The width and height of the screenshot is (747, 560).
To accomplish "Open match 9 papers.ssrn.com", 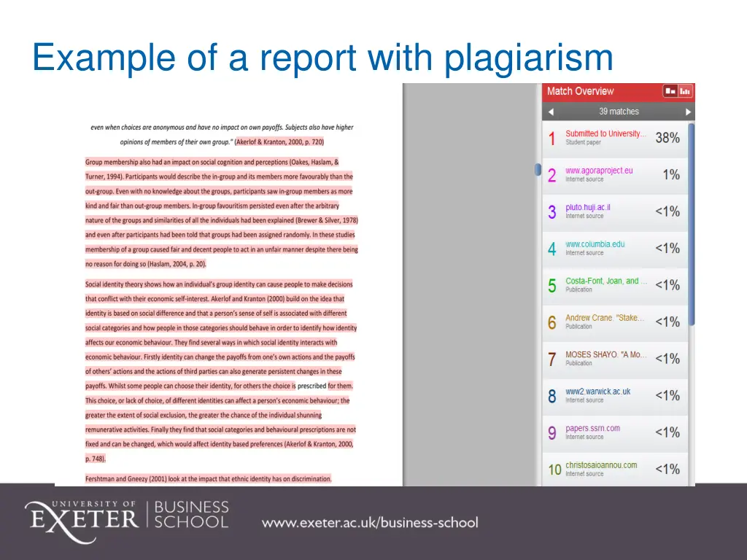I will [615, 433].
